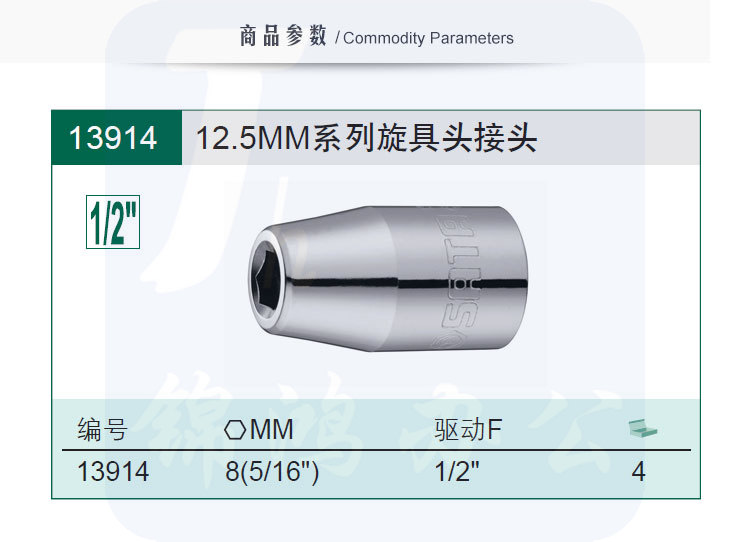This screenshot has height=542, width=750.
Task: Click empty gray area of title bar
Action: click(620, 138)
